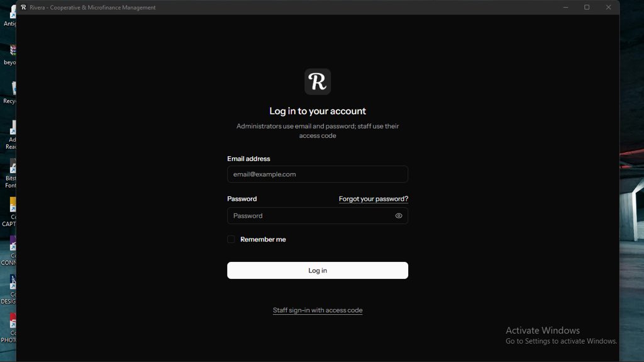This screenshot has height=362, width=644.
Task: Tick the Remember me checkbox
Action: [x=231, y=239]
